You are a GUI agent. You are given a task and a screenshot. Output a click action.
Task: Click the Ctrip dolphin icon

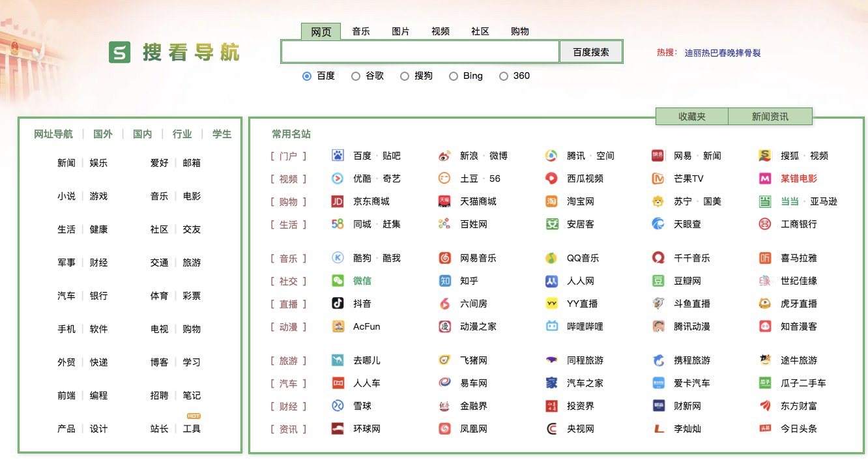click(x=658, y=360)
